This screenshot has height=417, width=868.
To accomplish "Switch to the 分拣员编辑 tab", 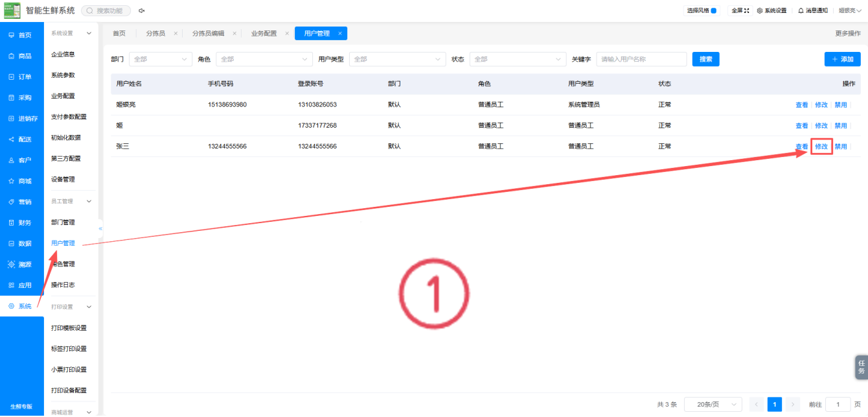I will (208, 33).
